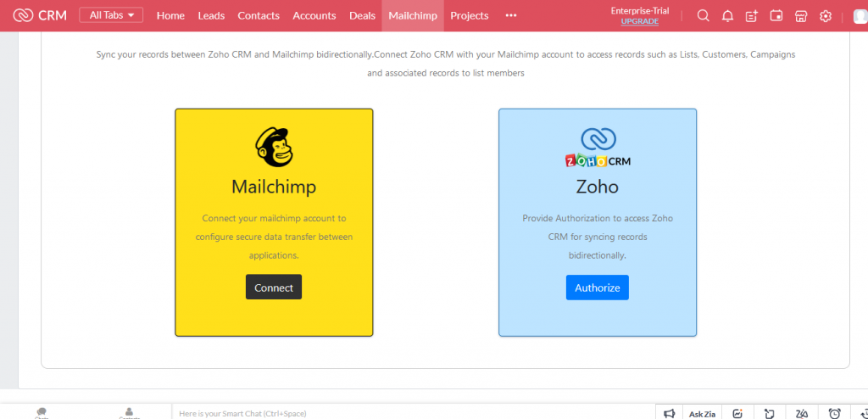Click the 'Enterprise-Trial' edition label
Viewport: 868px width, 419px height.
(640, 10)
